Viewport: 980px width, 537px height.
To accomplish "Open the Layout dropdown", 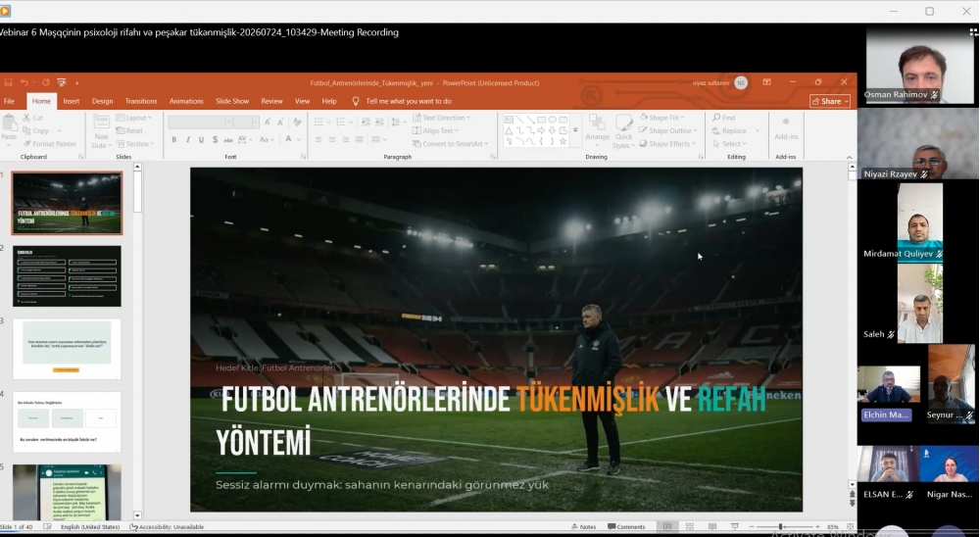I will point(134,118).
